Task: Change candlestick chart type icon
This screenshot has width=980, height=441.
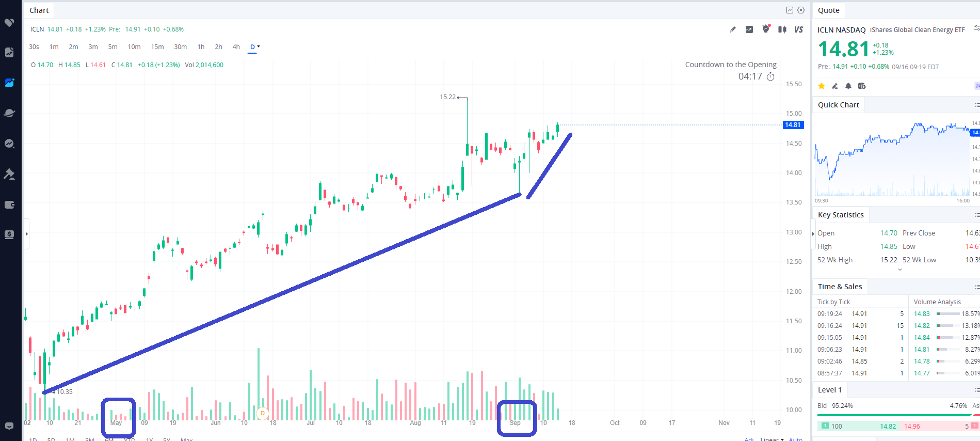Action: click(x=782, y=29)
